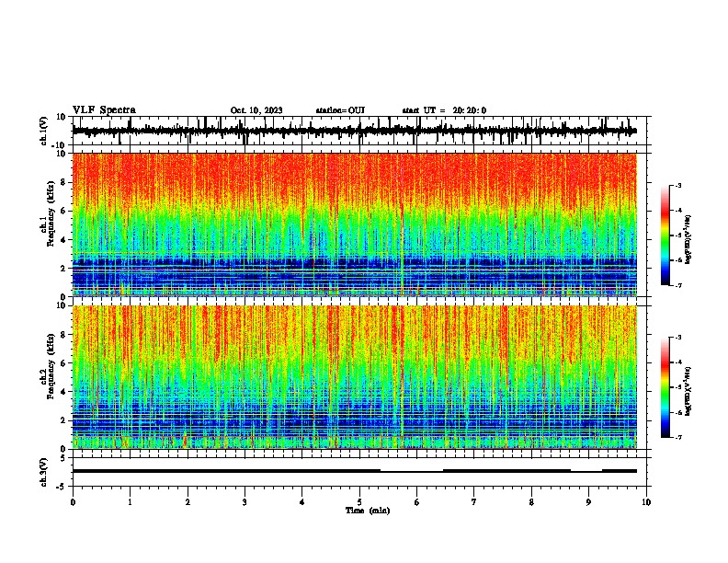Image resolution: width=728 pixels, height=563 pixels.
Task: Click the "-7" tick on ch.2 colorbar
Action: [x=677, y=438]
